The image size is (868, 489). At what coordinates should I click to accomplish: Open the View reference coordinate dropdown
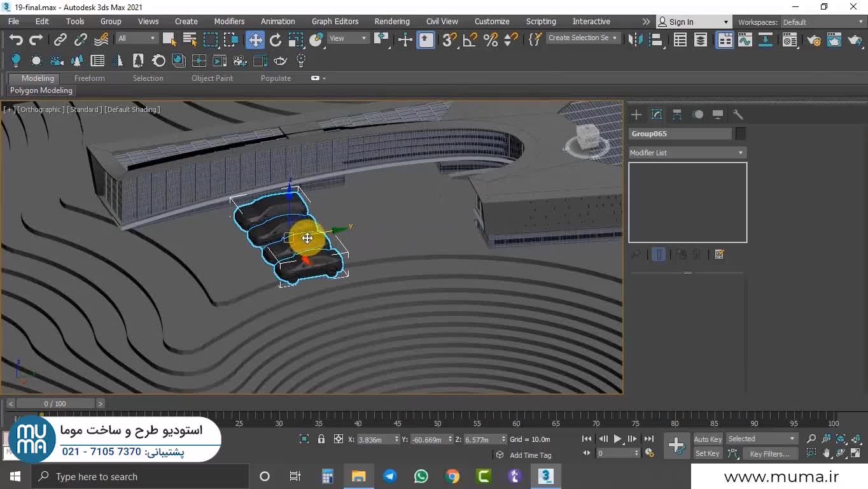[x=348, y=38]
